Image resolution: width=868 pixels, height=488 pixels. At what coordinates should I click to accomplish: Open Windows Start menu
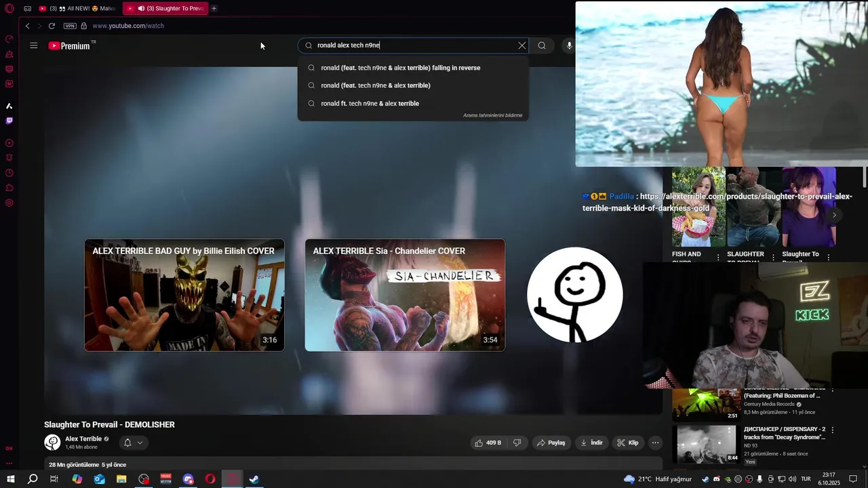(x=11, y=479)
